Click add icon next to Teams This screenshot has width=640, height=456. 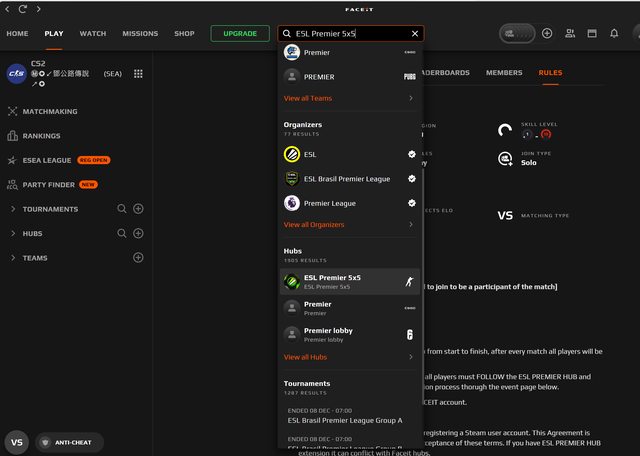138,258
